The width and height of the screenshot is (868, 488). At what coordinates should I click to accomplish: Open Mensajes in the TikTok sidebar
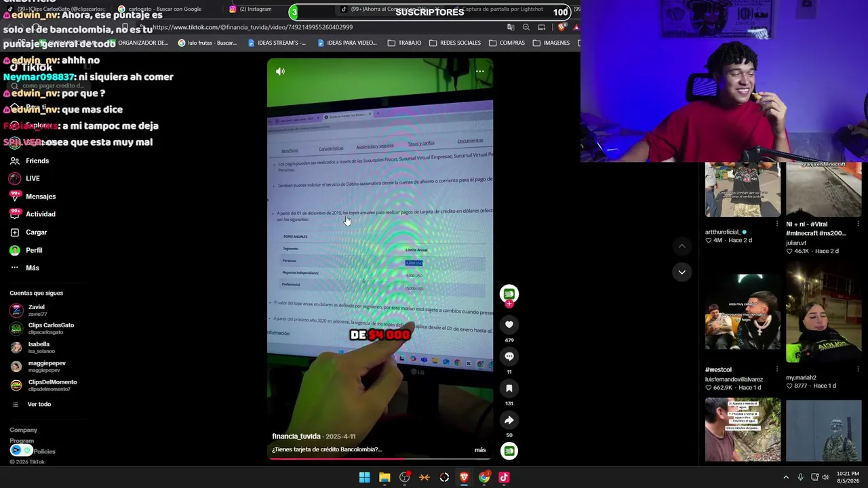click(x=33, y=197)
